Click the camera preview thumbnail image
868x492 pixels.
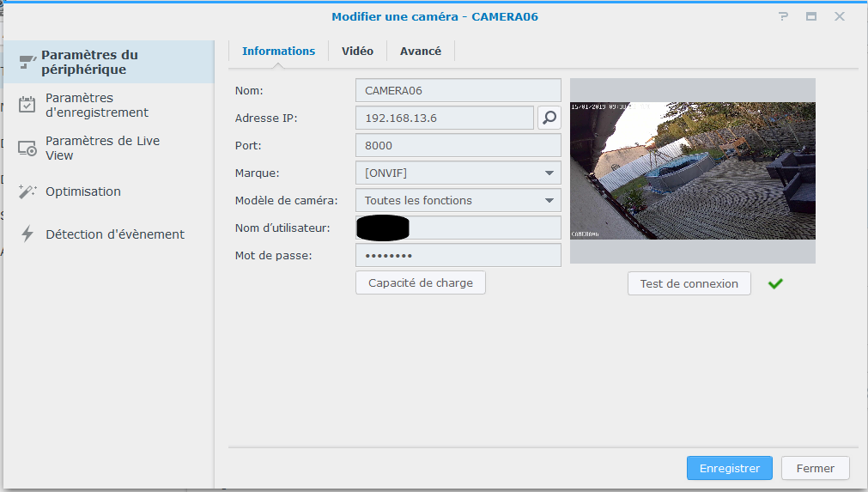692,171
